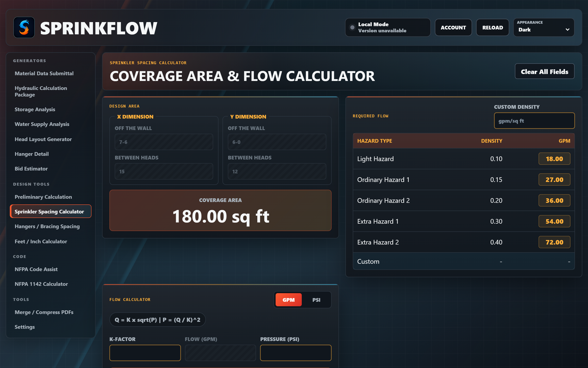Open the Account page
This screenshot has width=588, height=368.
453,28
